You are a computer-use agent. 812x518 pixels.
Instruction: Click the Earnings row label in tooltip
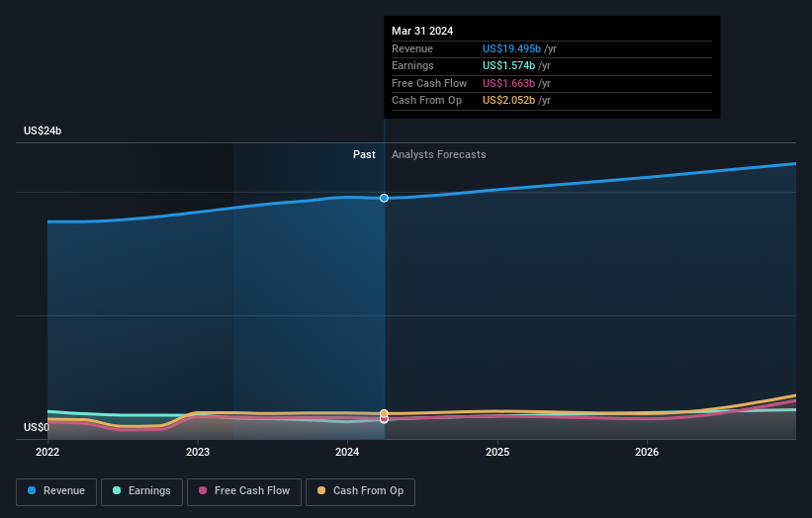(412, 65)
